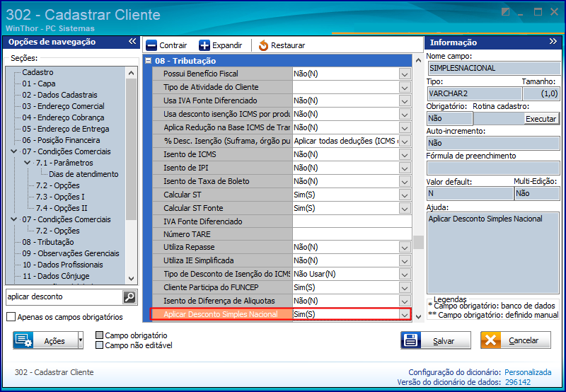Screen dimensions: 566x392
Task: Select Cadastro in the sections tree
Action: point(37,72)
